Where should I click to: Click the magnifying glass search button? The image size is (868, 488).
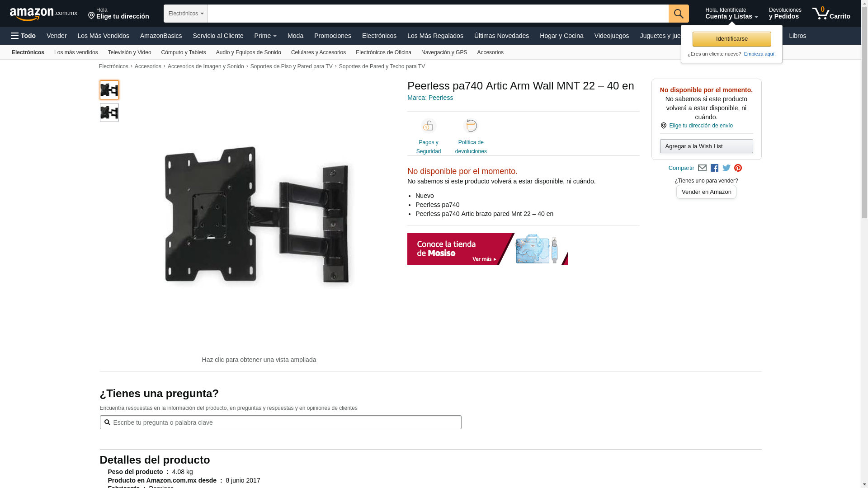679,14
